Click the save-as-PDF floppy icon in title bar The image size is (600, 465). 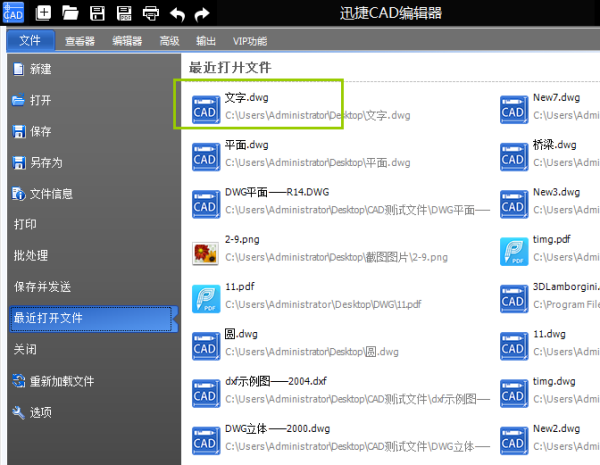[124, 13]
